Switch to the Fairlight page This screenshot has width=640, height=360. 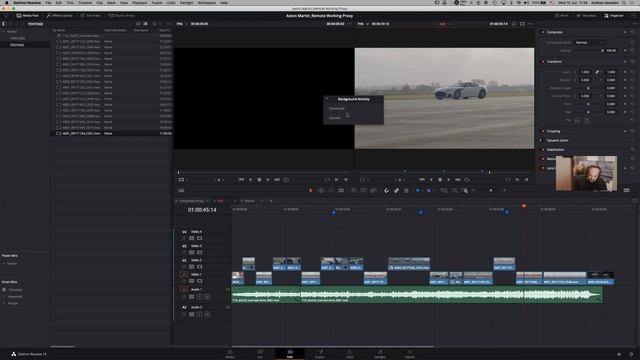coord(380,354)
